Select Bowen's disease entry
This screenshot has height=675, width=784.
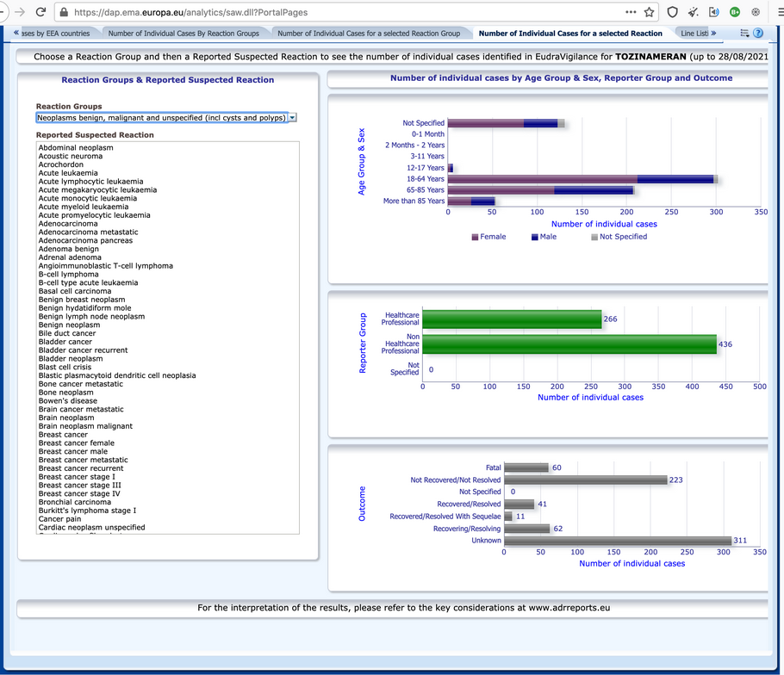68,400
